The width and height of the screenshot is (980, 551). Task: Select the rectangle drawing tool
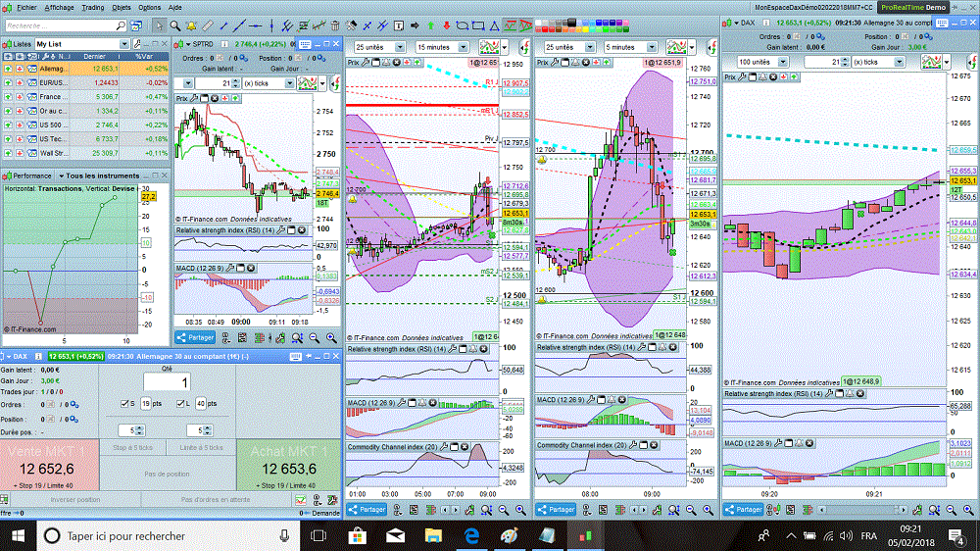478,25
